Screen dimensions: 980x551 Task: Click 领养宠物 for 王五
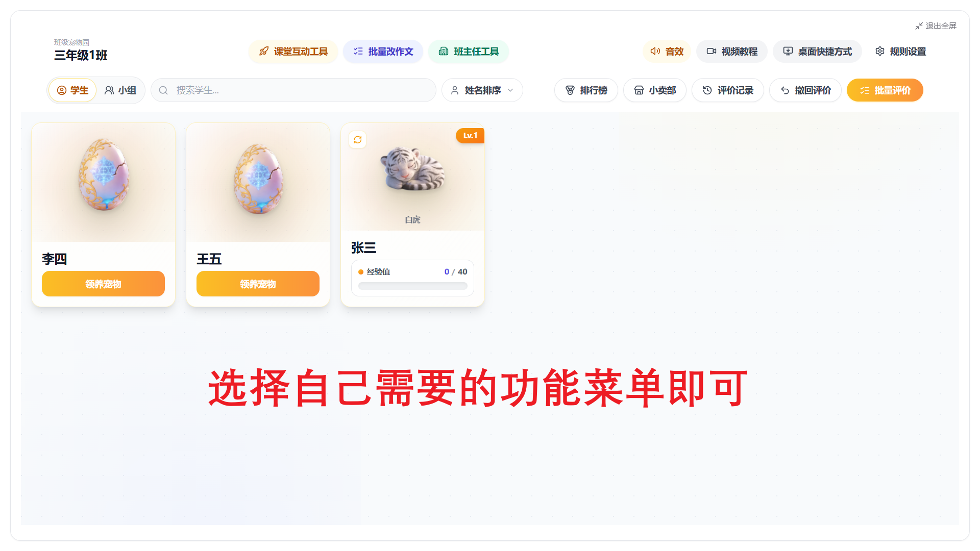point(258,284)
